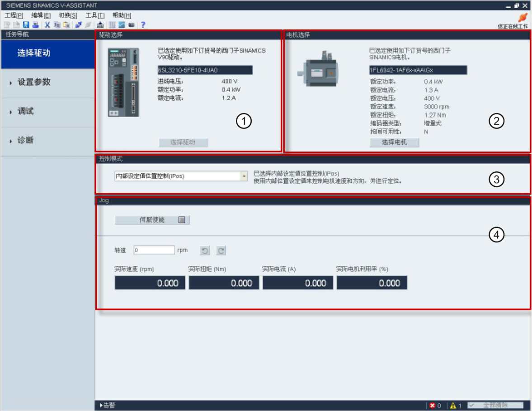
Task: Click the Print toolbar icon
Action: coord(35,25)
